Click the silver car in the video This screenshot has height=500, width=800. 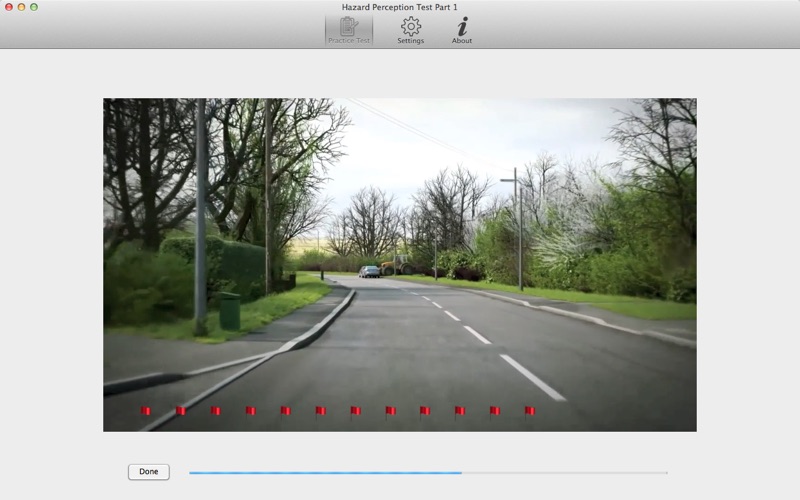369,271
